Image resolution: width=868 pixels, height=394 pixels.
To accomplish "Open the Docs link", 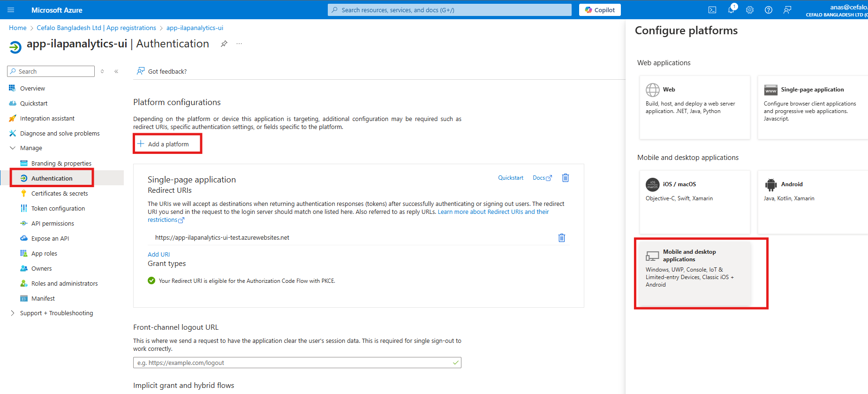I will [542, 178].
